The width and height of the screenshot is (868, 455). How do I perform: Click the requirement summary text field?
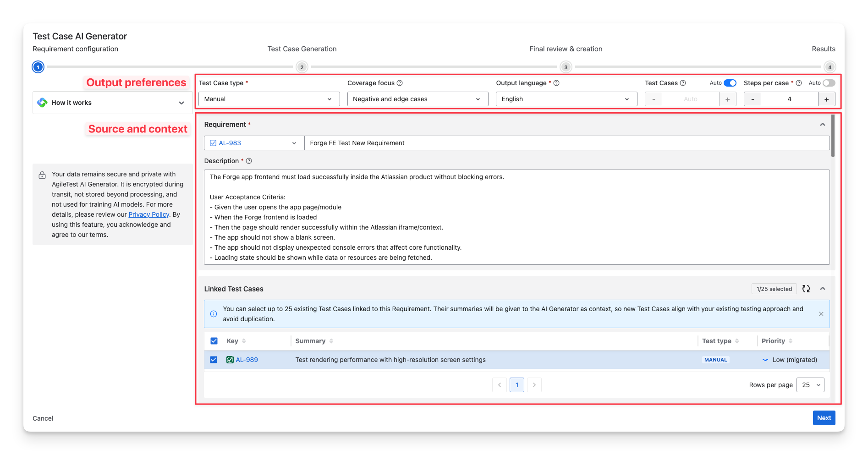click(567, 143)
